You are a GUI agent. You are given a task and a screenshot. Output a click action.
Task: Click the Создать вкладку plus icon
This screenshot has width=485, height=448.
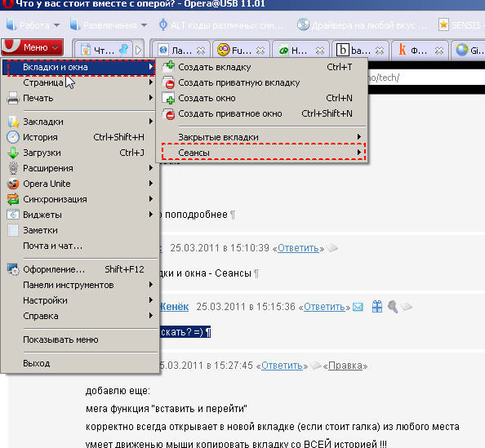pos(169,67)
